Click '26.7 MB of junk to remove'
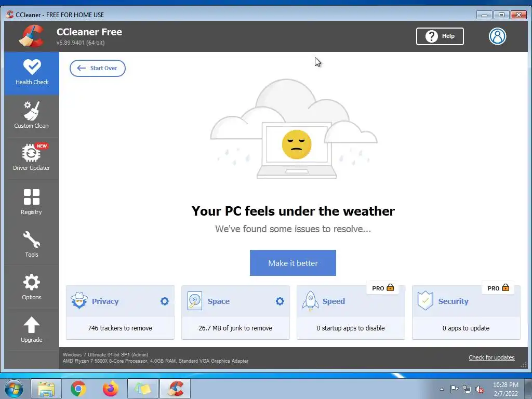The width and height of the screenshot is (532, 399). pyautogui.click(x=235, y=328)
